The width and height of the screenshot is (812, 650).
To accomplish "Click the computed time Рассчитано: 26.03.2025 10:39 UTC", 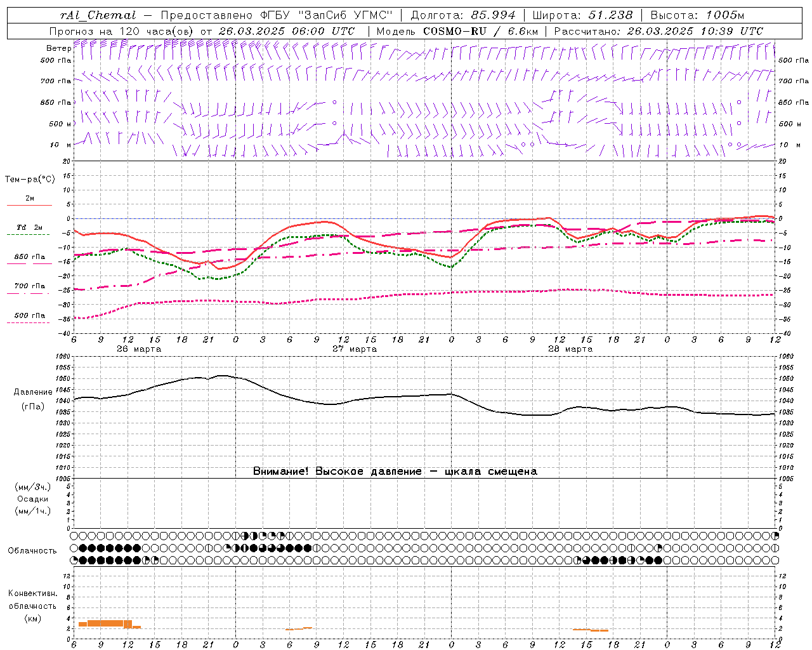I will [658, 31].
